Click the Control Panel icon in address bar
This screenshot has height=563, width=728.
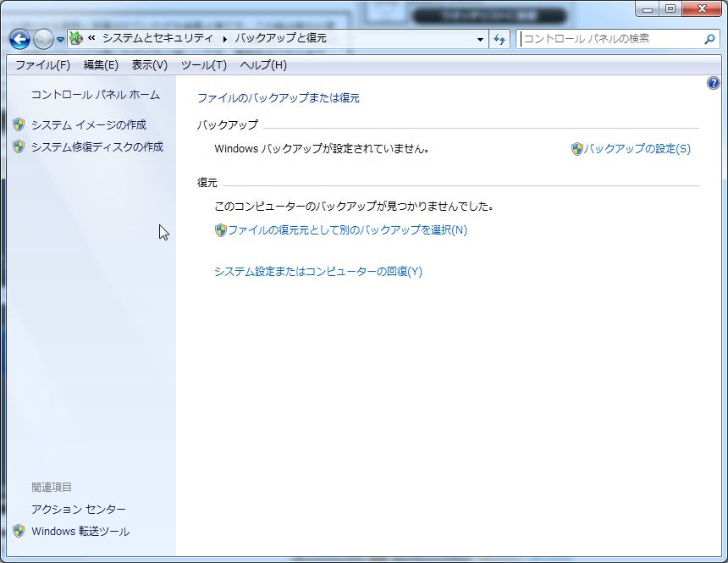point(76,39)
